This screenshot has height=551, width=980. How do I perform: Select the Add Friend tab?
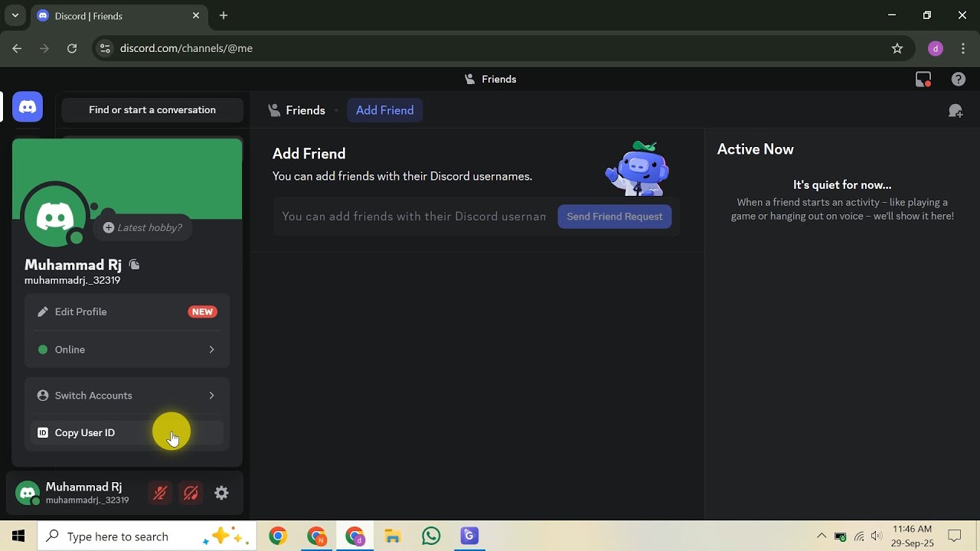[x=385, y=110]
